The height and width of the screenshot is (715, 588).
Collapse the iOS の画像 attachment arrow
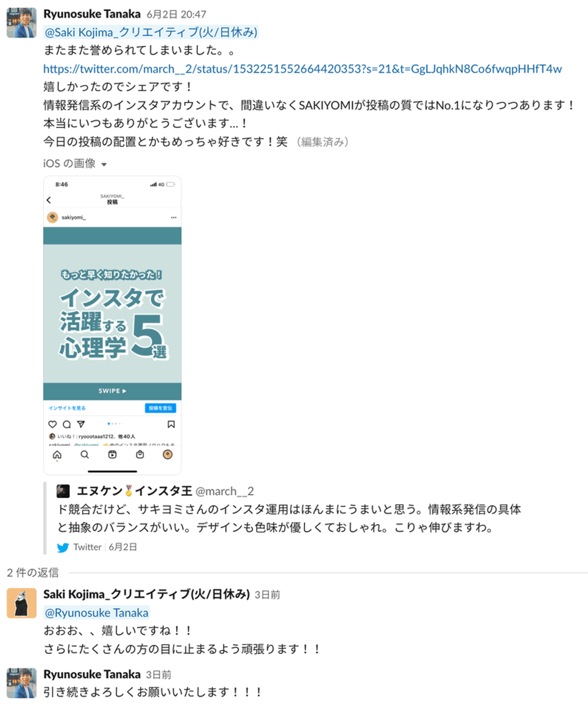[104, 164]
